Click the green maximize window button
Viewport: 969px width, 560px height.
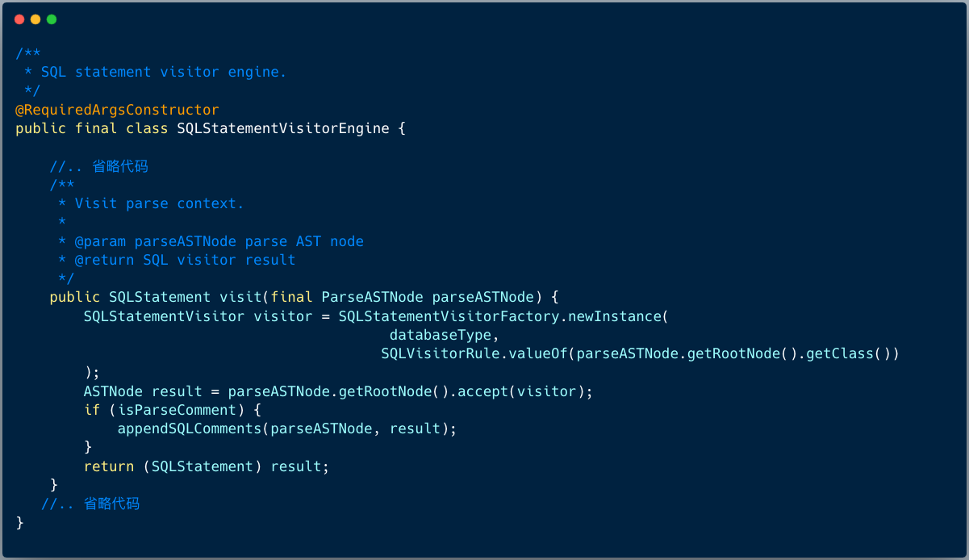point(52,19)
